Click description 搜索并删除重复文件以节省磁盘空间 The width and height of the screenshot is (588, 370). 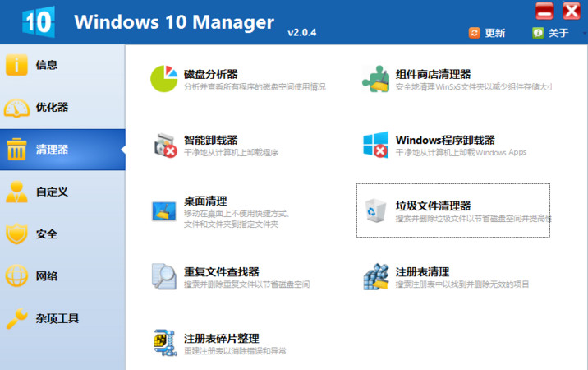click(246, 284)
